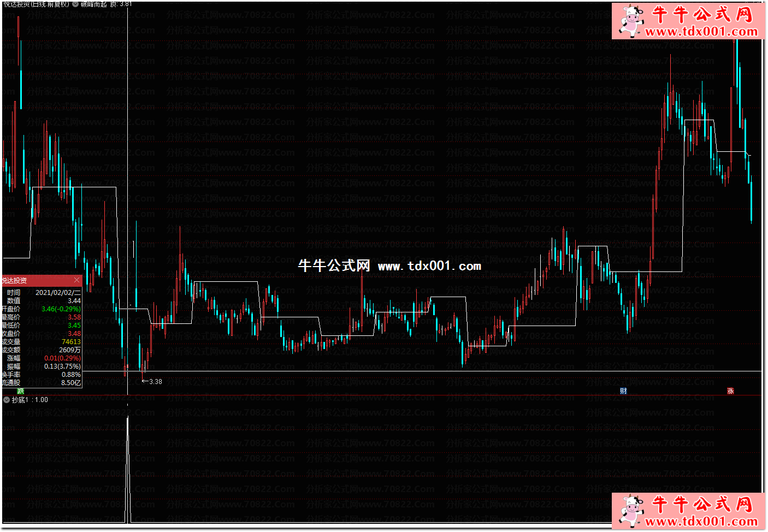Click the red 涨 event marker

[730, 391]
